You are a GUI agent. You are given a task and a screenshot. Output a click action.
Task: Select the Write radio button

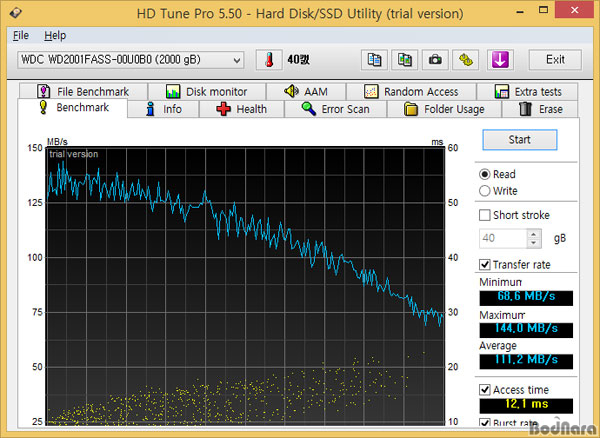pos(484,191)
